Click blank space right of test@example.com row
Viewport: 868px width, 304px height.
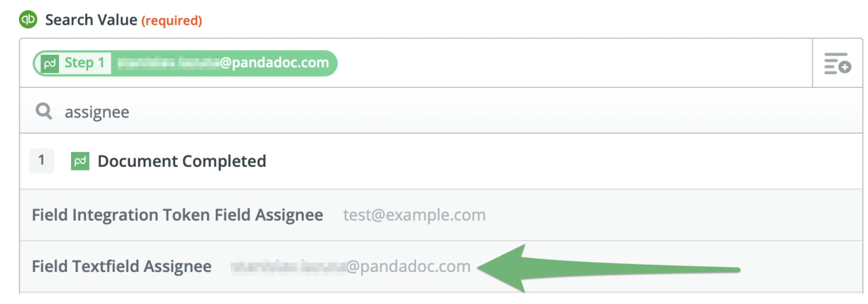pos(660,215)
